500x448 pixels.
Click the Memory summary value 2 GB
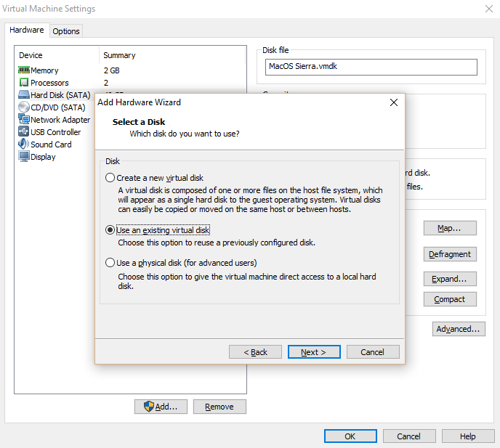[112, 70]
